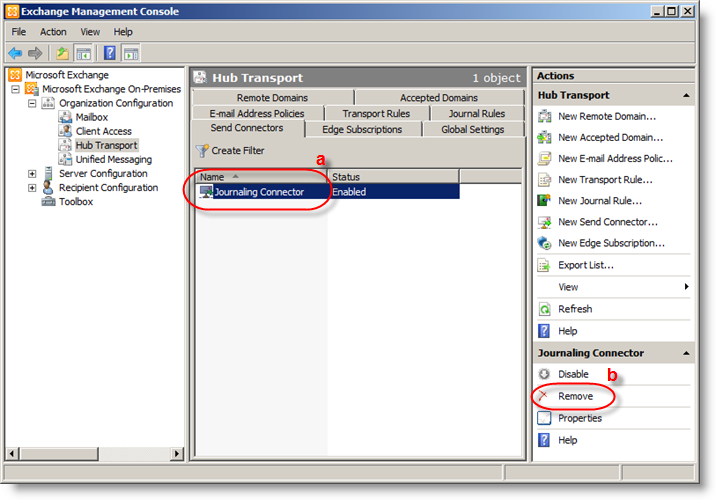Sort by the Name column header
The width and height of the screenshot is (716, 500).
261,177
